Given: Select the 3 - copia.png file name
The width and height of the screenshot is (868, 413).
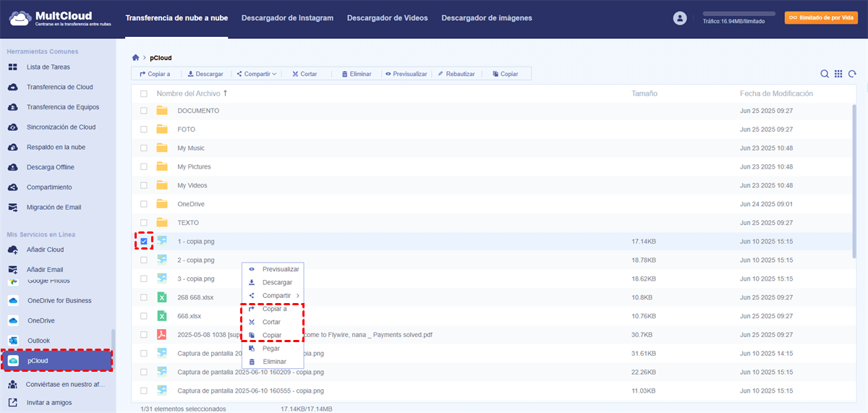Looking at the screenshot, I should [196, 278].
